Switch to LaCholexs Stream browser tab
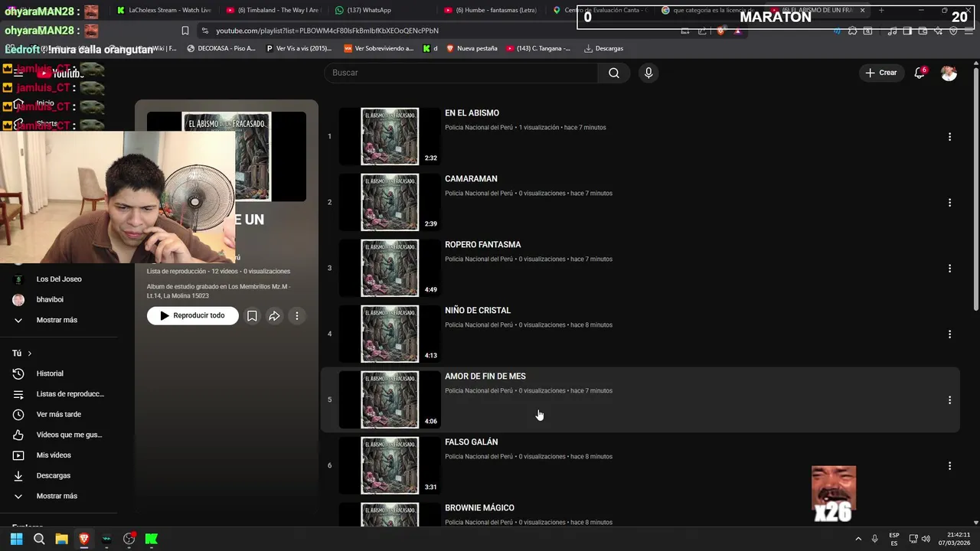 [163, 10]
